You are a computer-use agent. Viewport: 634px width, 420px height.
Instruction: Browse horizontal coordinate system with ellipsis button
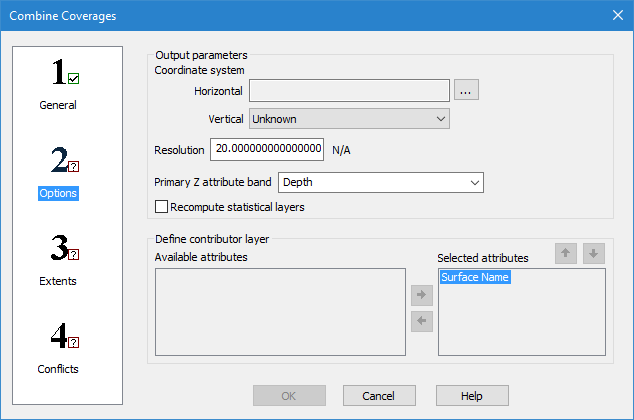coord(467,91)
